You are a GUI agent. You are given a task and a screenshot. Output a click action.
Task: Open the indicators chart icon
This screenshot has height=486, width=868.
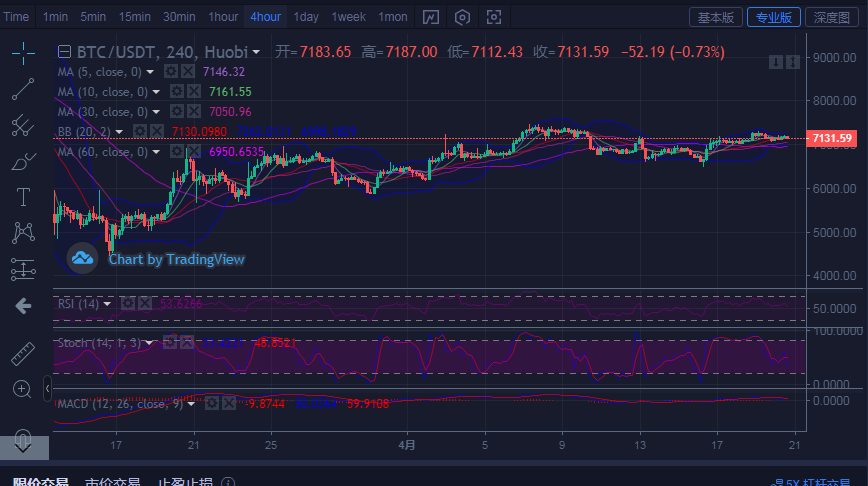tap(431, 17)
